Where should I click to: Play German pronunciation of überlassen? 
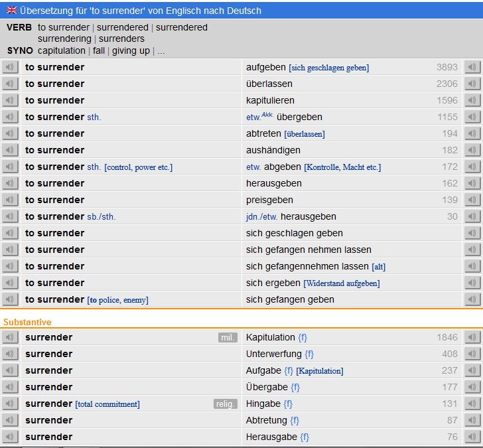pyautogui.click(x=472, y=84)
